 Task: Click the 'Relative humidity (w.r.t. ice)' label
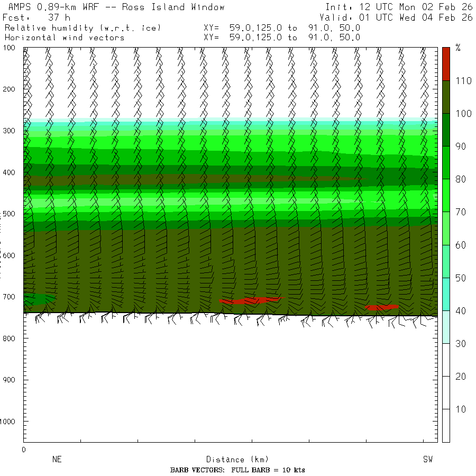pyautogui.click(x=83, y=28)
